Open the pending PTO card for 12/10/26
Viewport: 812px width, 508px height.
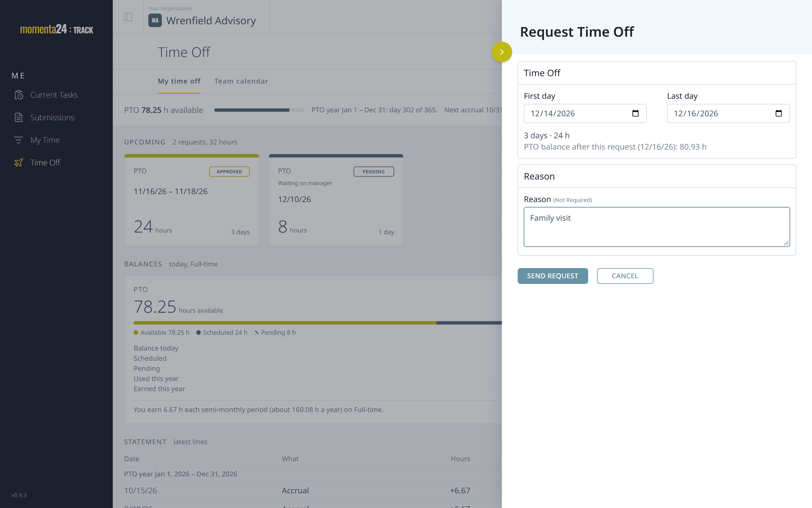[336, 200]
